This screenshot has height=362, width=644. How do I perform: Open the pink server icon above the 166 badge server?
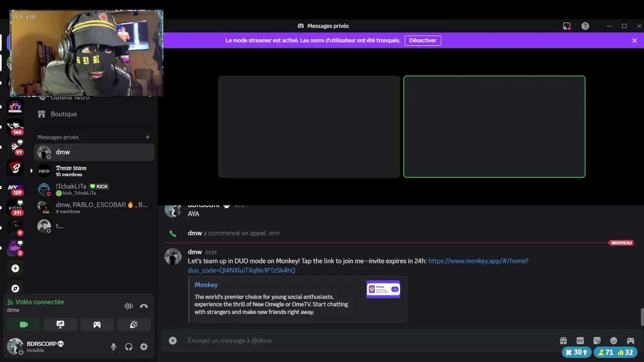click(15, 107)
